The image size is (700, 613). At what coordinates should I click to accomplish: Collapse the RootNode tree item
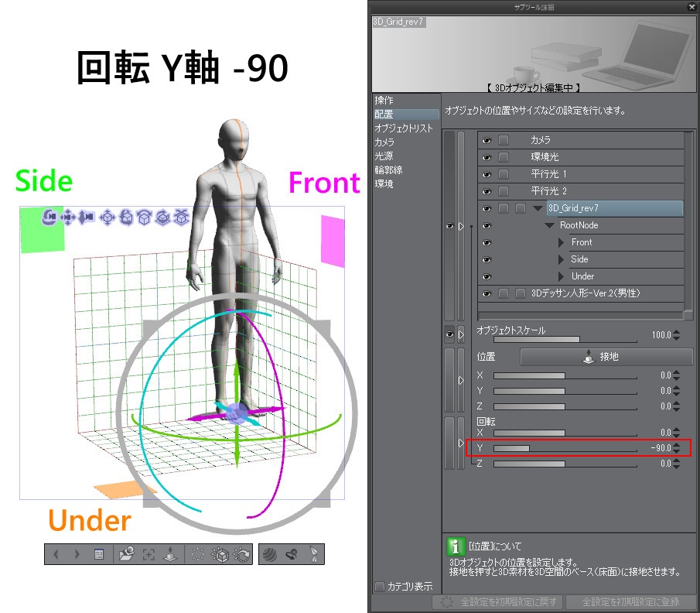point(549,225)
